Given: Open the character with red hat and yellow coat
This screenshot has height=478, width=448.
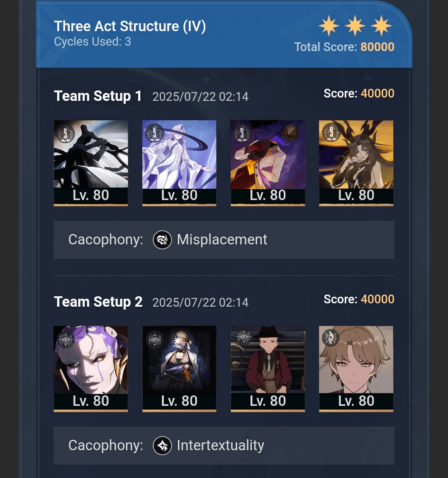Looking at the screenshot, I should (x=268, y=163).
